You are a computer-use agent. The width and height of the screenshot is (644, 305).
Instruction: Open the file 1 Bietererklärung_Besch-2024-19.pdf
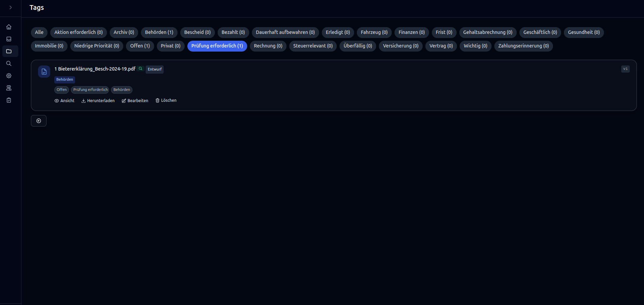coord(95,69)
